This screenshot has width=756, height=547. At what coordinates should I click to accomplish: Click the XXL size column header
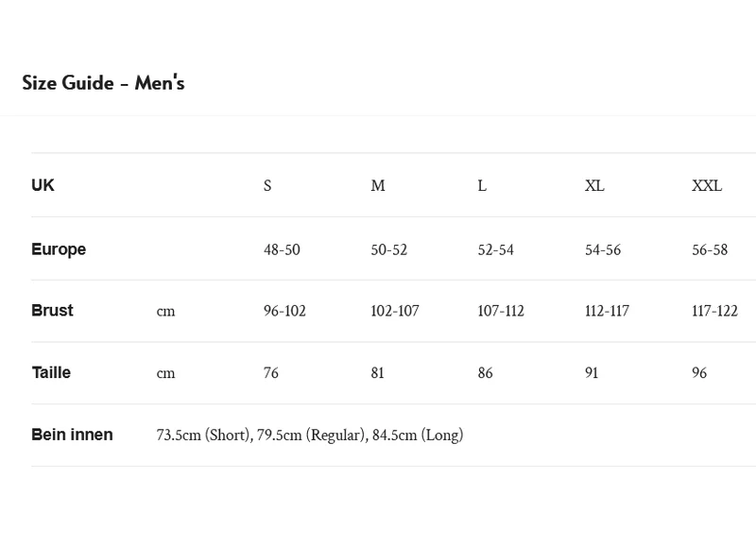tap(707, 185)
